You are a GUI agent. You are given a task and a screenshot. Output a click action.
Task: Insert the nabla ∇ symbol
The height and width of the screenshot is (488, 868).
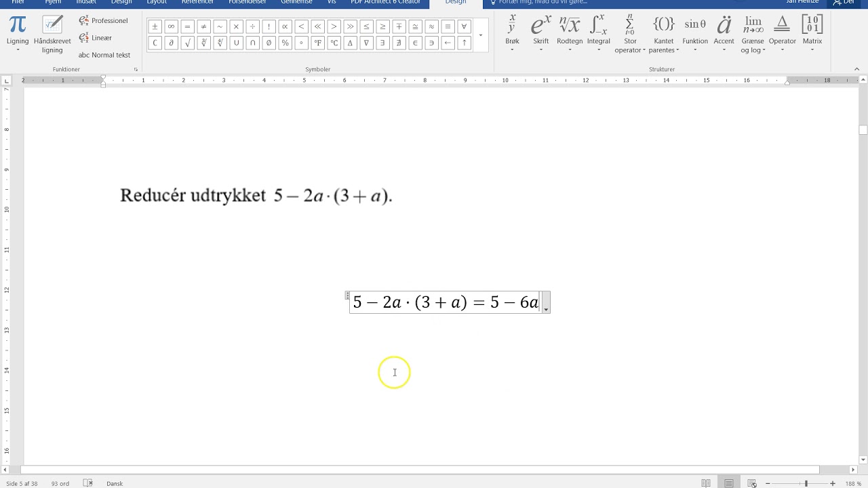click(366, 43)
